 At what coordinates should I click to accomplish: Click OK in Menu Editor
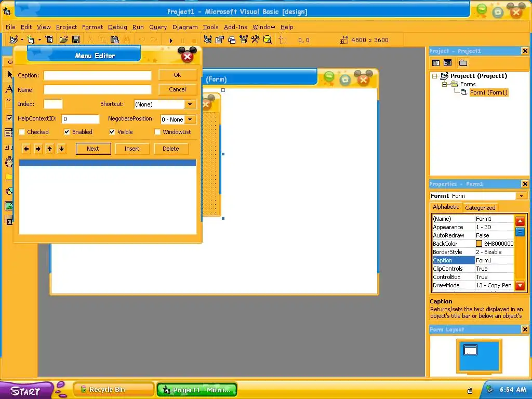178,75
